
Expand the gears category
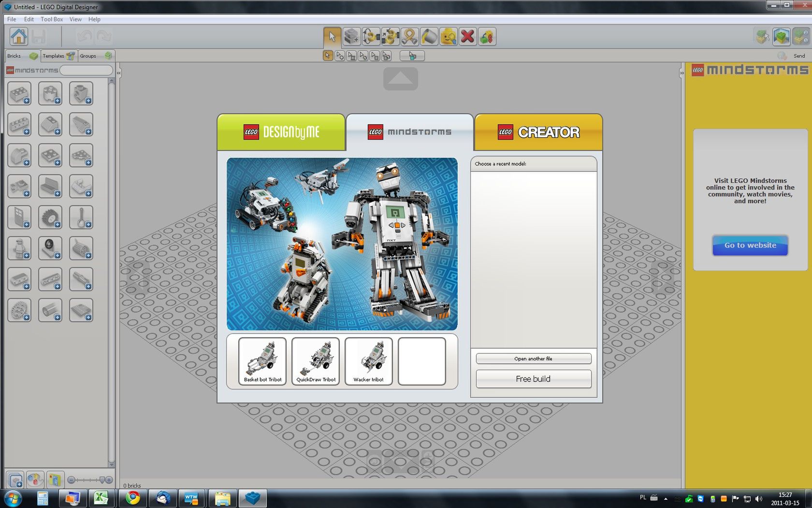point(19,310)
